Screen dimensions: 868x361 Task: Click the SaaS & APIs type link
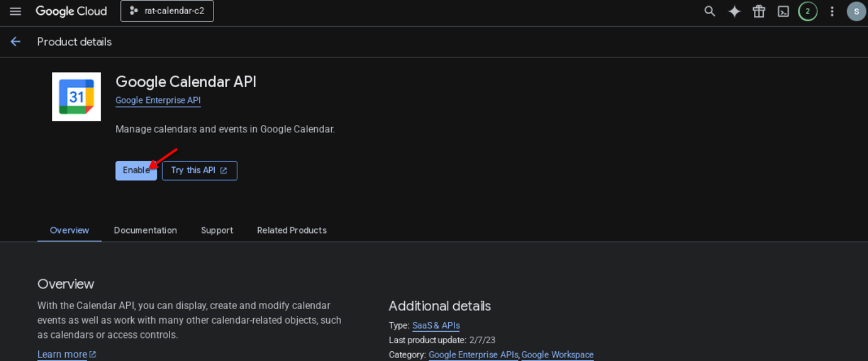point(436,326)
